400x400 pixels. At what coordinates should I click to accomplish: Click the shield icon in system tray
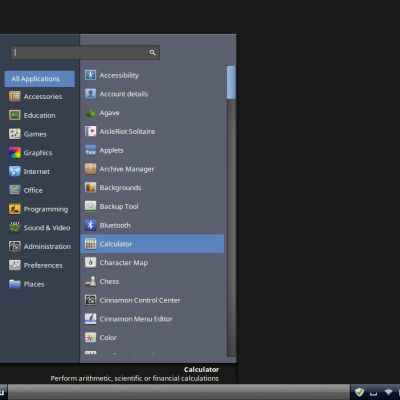click(x=359, y=392)
